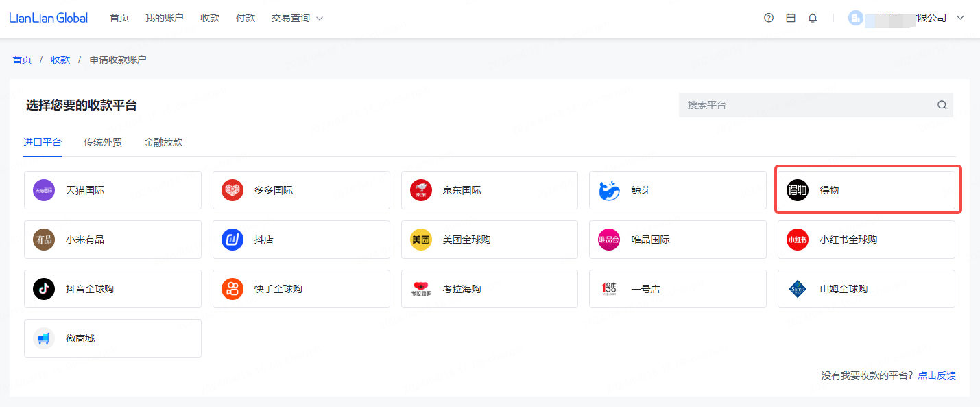Image resolution: width=980 pixels, height=407 pixels.
Task: Click the search magnifier icon
Action: click(942, 105)
